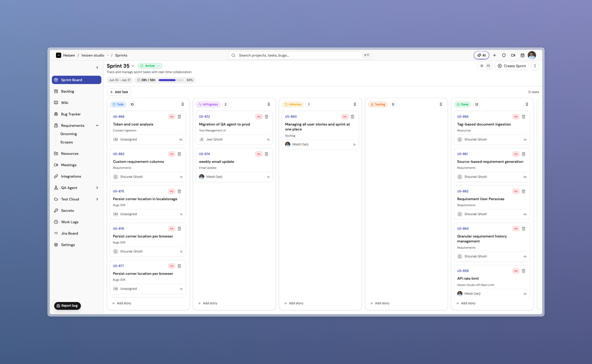Click the Create Sprint button
Viewport: 592px width, 364px height.
tap(512, 66)
